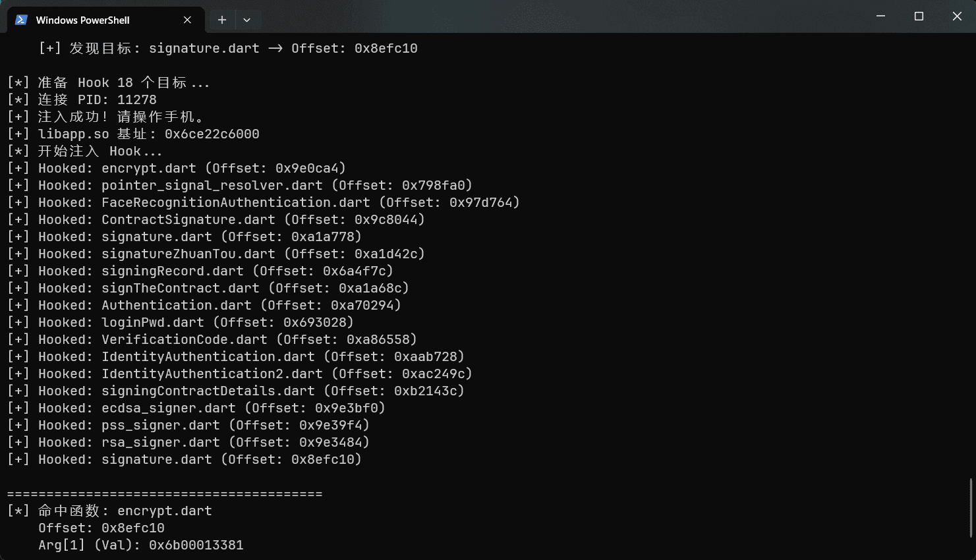Click the Hooked loginPwd.dart line
Screen dimensions: 976x560
click(x=181, y=322)
